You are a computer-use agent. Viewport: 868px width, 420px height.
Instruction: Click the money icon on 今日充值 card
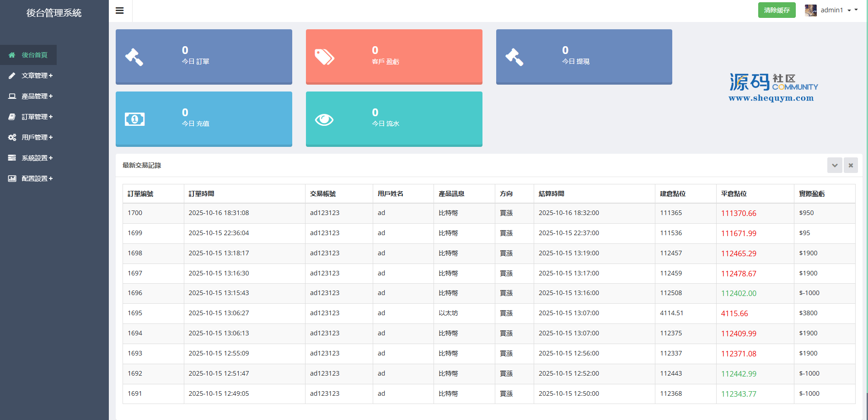pos(134,119)
